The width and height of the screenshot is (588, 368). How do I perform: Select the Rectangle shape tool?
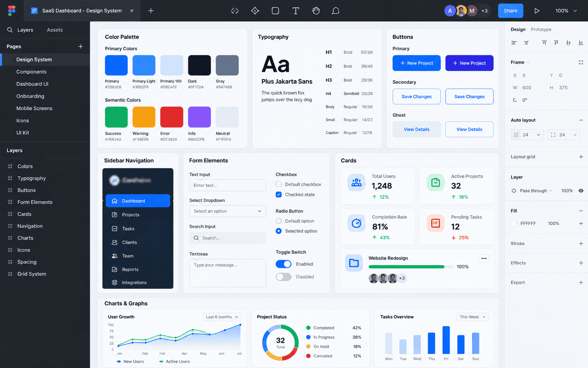point(275,11)
